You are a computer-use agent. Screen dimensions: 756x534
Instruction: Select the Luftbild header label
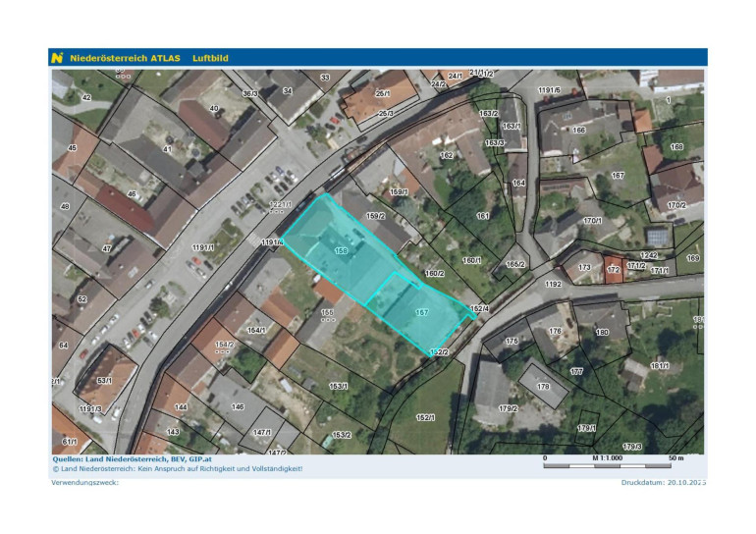pos(210,58)
